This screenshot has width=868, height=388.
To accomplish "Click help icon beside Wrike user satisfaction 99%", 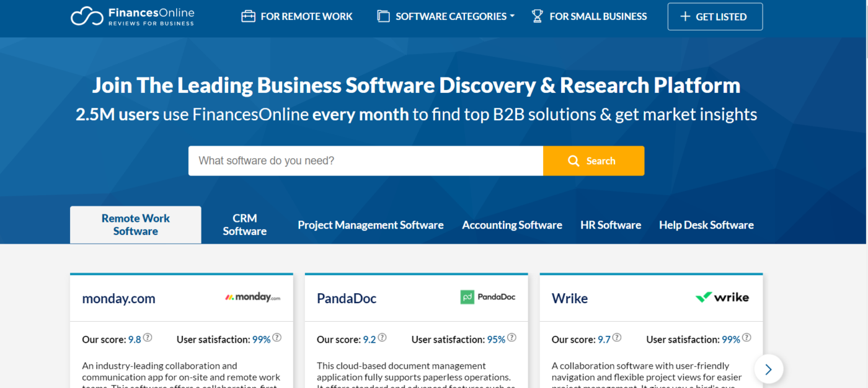I will (x=746, y=338).
